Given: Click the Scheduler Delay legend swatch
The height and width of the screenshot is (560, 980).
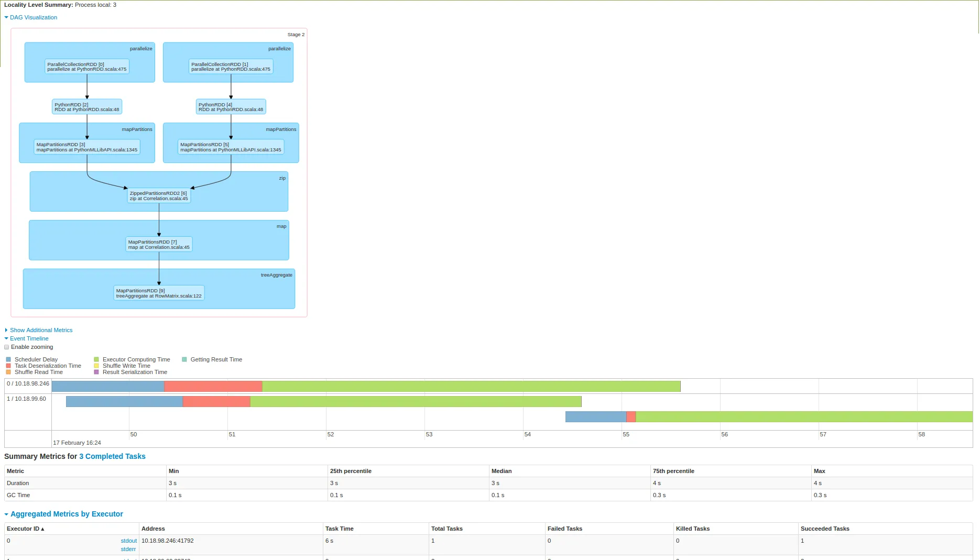Looking at the screenshot, I should click(x=8, y=359).
